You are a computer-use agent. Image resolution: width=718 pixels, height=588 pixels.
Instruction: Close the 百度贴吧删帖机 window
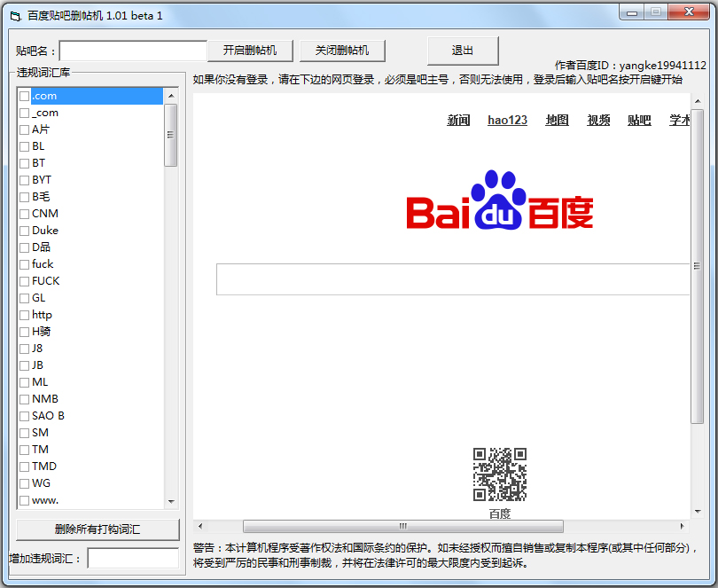[689, 12]
